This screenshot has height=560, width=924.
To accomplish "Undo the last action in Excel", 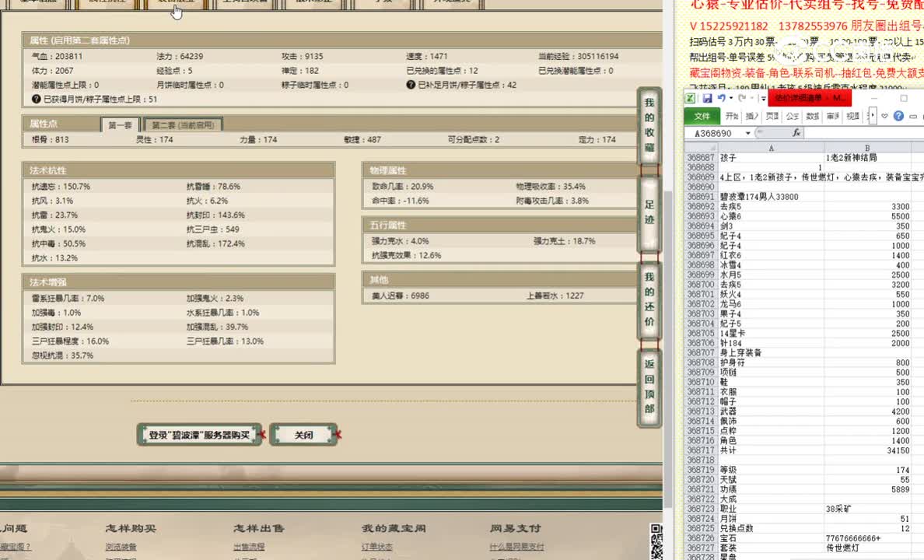I will click(722, 98).
